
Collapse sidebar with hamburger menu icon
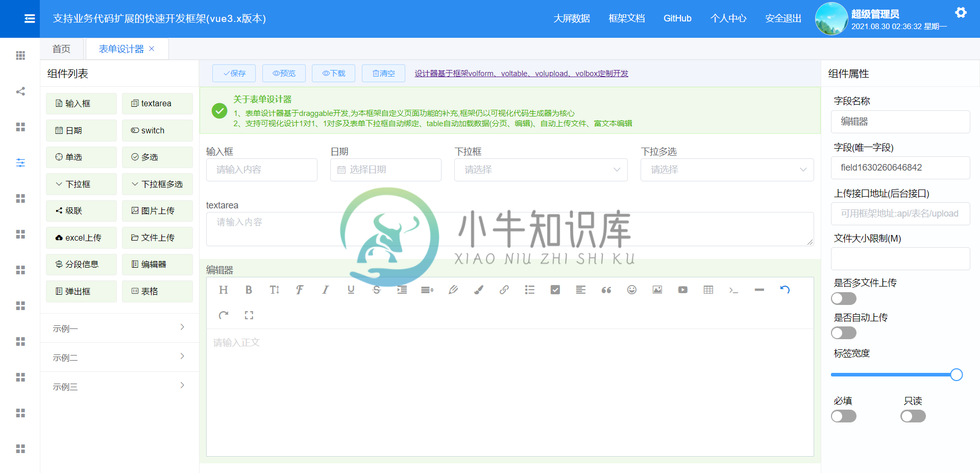point(30,18)
